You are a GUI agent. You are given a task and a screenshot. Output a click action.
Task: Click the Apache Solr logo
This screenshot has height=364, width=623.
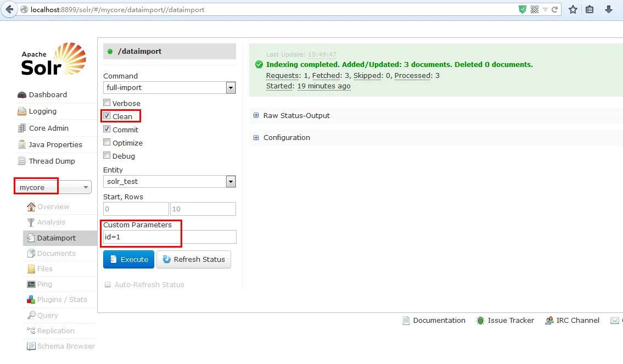[53, 59]
